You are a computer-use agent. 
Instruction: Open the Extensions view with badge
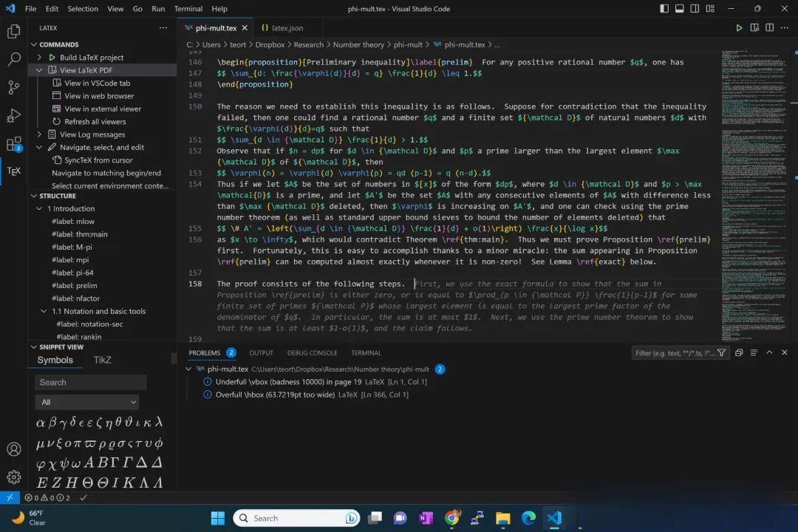pos(14,144)
